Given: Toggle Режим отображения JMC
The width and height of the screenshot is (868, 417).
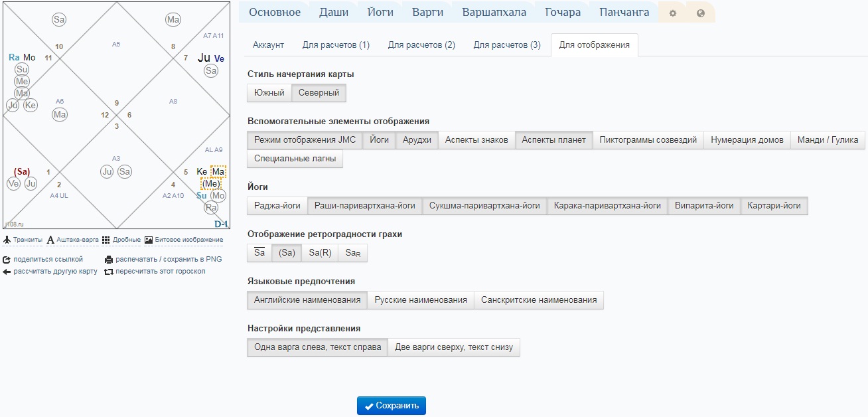Looking at the screenshot, I should tap(305, 140).
